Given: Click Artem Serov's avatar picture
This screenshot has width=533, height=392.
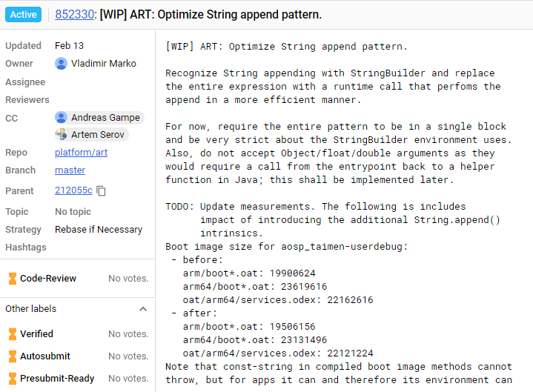Looking at the screenshot, I should point(62,135).
